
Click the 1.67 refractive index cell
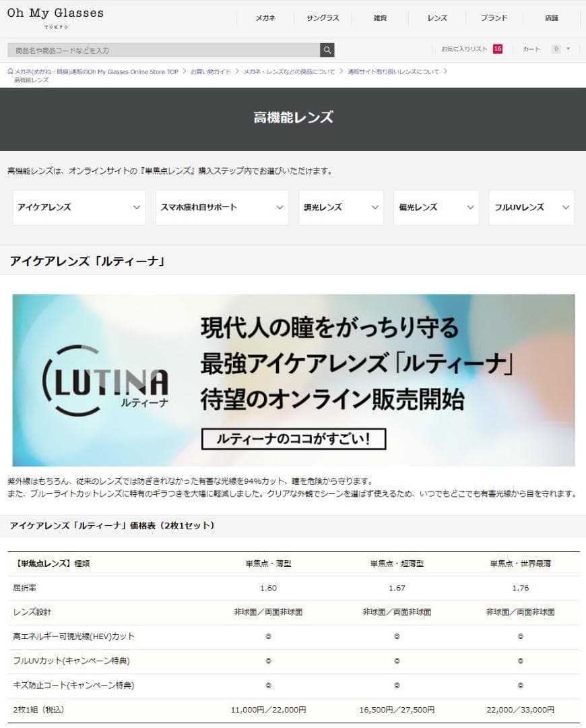point(397,588)
